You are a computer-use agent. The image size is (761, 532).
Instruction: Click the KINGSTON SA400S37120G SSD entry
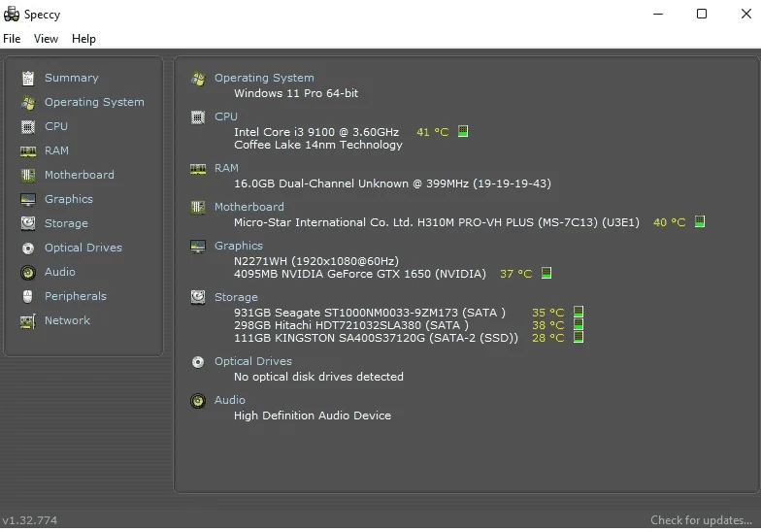click(376, 338)
